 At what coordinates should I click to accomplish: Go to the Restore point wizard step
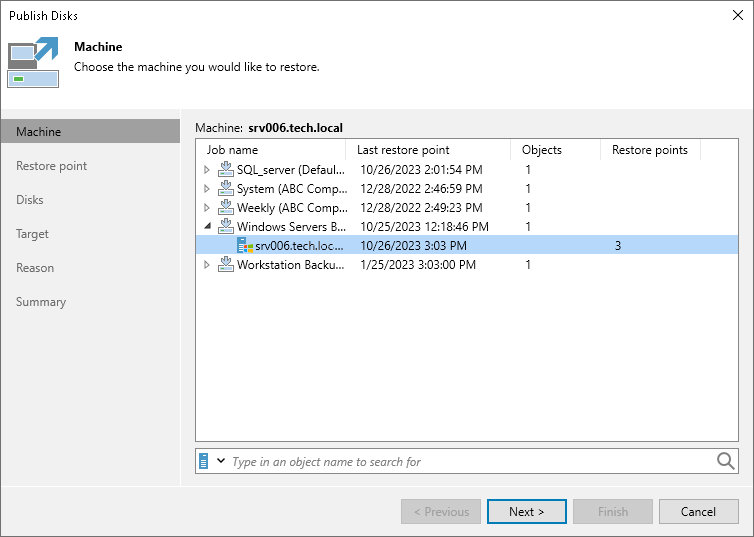coord(51,166)
